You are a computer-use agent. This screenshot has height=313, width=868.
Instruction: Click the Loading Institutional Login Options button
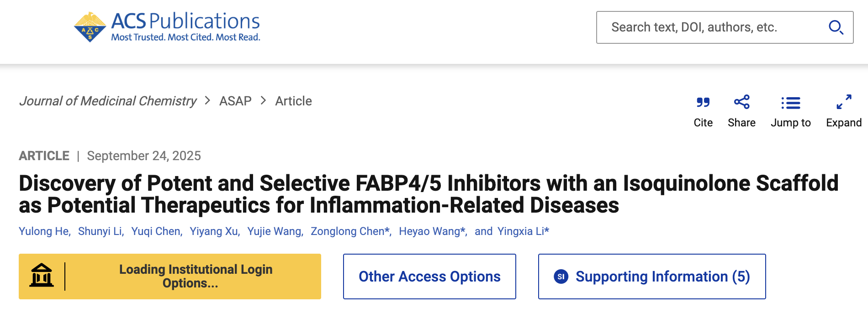[196, 276]
